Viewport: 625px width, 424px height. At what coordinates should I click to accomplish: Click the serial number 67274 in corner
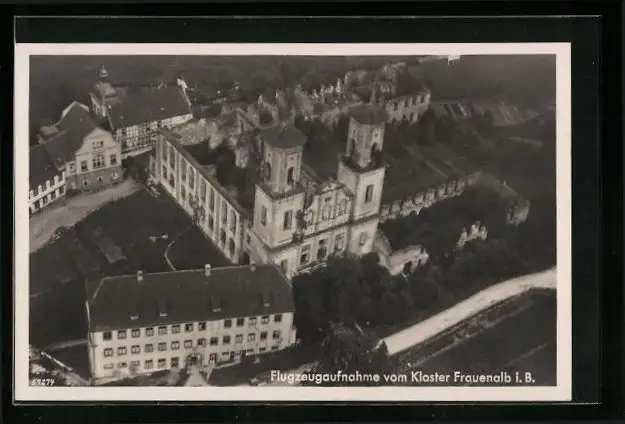point(42,382)
